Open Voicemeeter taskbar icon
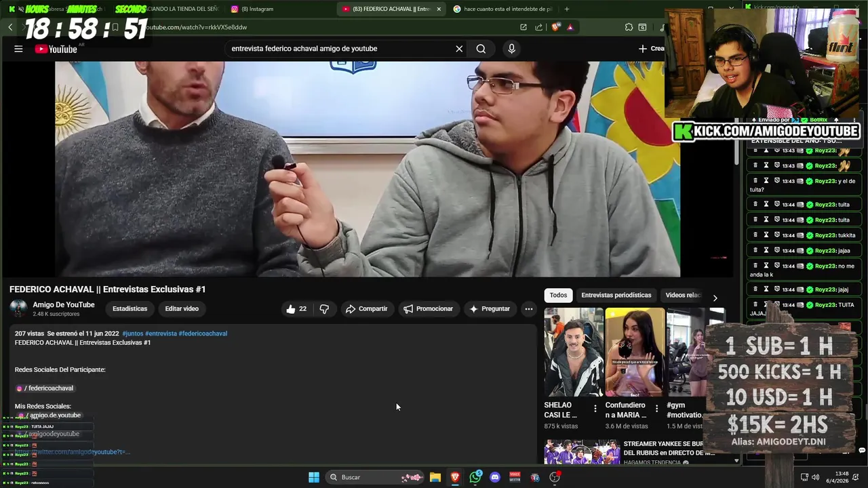Viewport: 868px width, 488px height. (515, 477)
